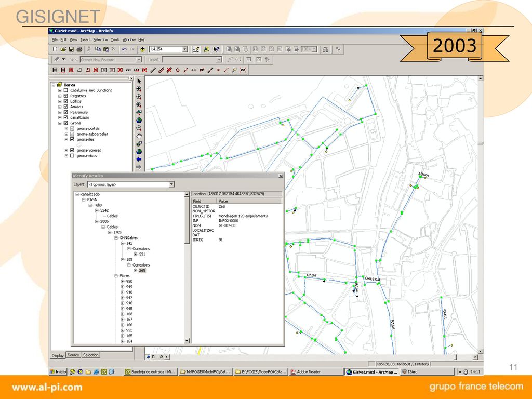The height and width of the screenshot is (399, 532).
Task: Click the first icon on the custom network toolbar
Action: (x=55, y=70)
